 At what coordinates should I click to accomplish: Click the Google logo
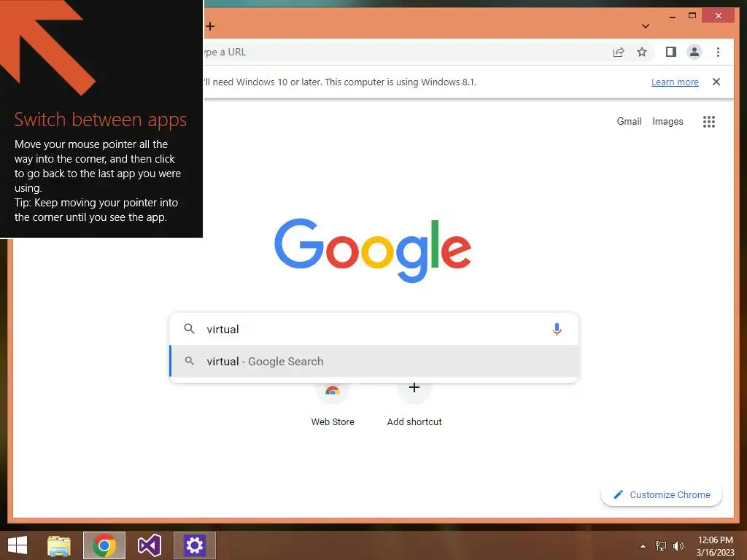coord(373,251)
